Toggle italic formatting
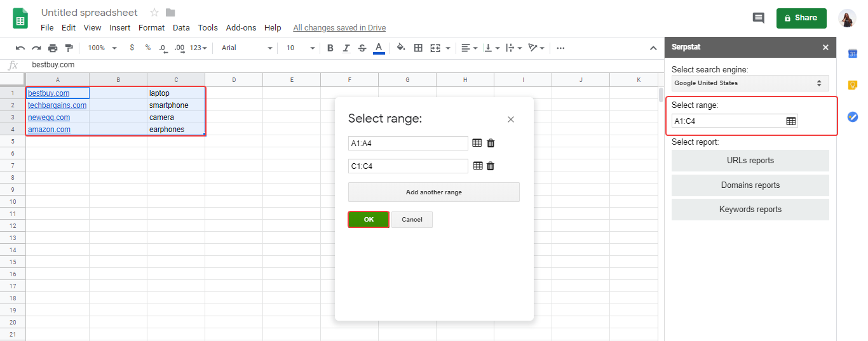This screenshot has width=868, height=341. (346, 48)
